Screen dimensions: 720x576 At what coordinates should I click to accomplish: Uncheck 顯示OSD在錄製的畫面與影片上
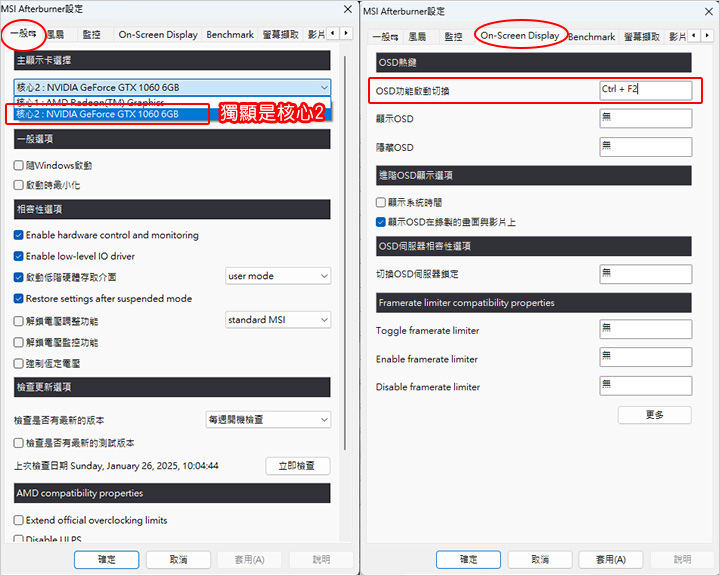point(380,222)
